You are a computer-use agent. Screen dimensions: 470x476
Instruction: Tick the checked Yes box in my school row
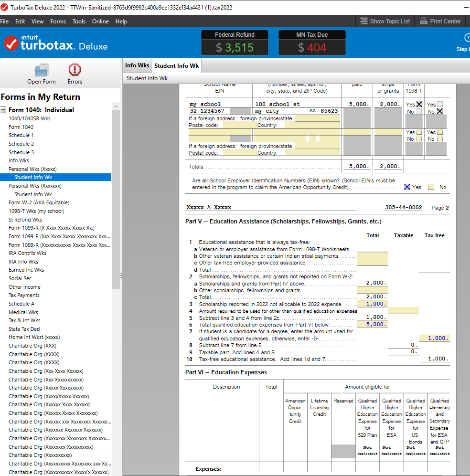pos(419,104)
